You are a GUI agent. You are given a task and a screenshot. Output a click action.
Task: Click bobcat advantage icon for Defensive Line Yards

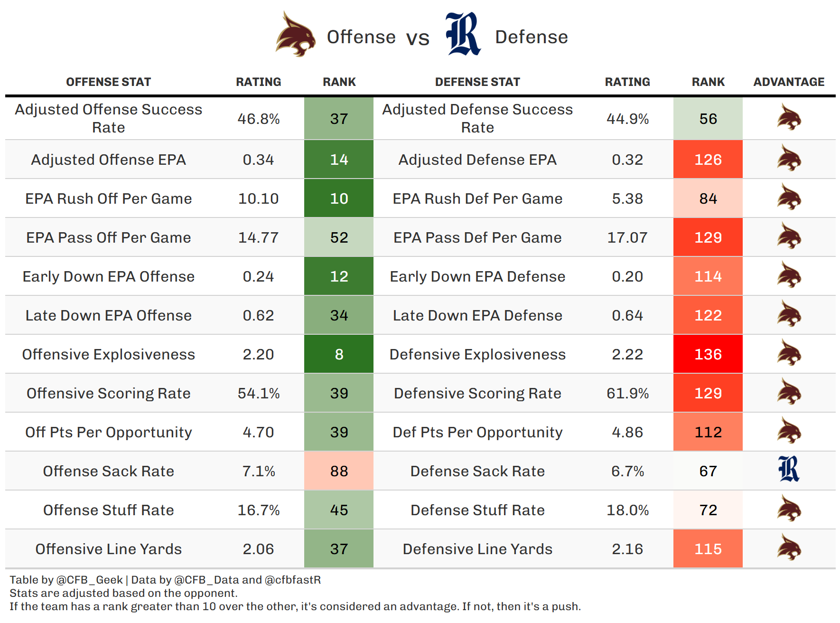click(789, 548)
